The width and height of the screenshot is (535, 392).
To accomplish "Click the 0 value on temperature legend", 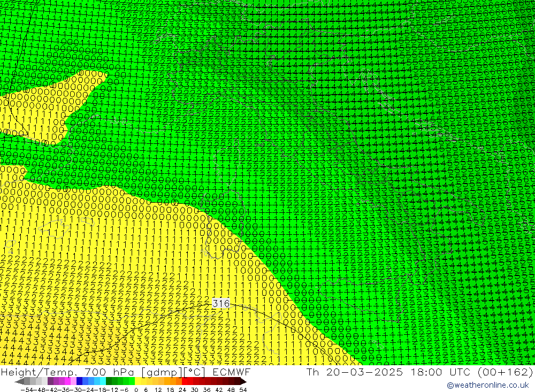I will [136, 390].
